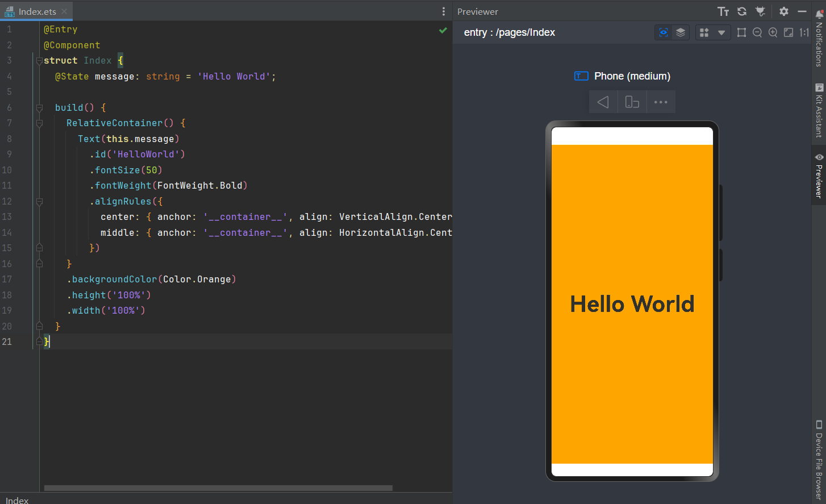
Task: Select the Index.ets editor tab
Action: point(37,11)
